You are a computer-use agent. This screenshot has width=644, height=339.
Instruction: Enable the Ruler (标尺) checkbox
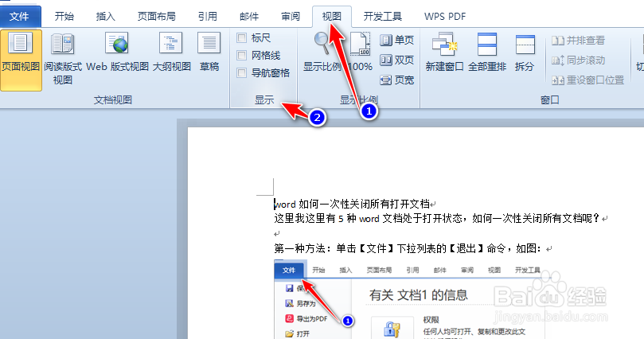tap(242, 38)
